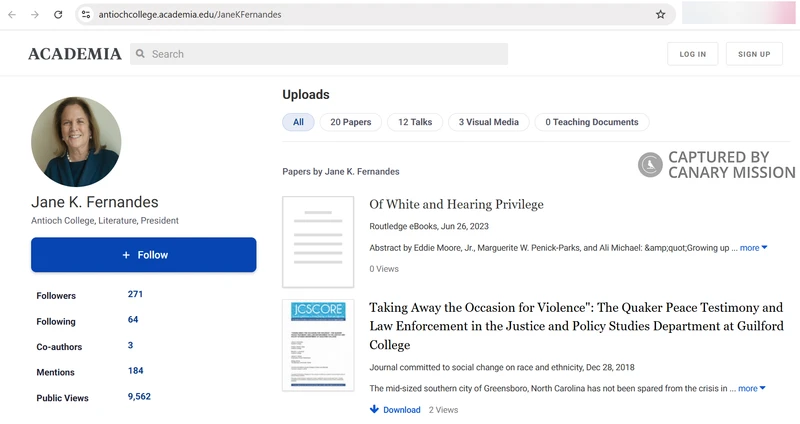Open the 0 Teaching Documents tab
Screen dimensions: 800x424
[591, 122]
